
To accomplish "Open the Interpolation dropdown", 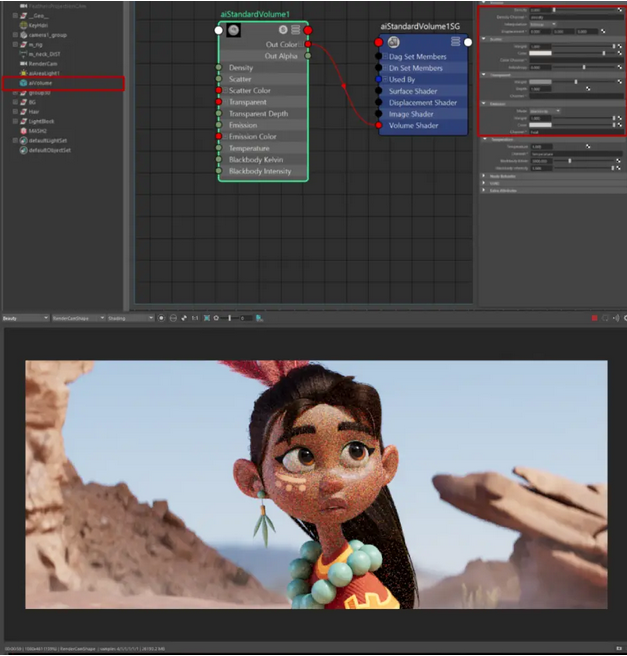I will tap(543, 24).
